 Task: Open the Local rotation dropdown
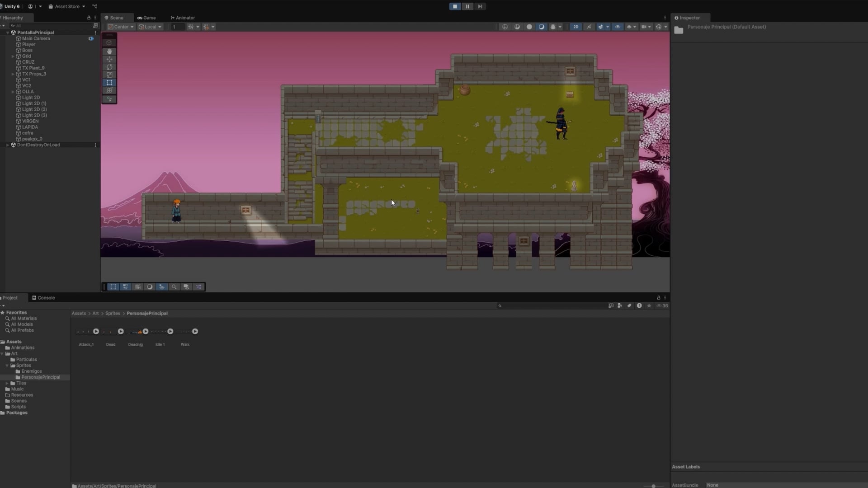(150, 27)
